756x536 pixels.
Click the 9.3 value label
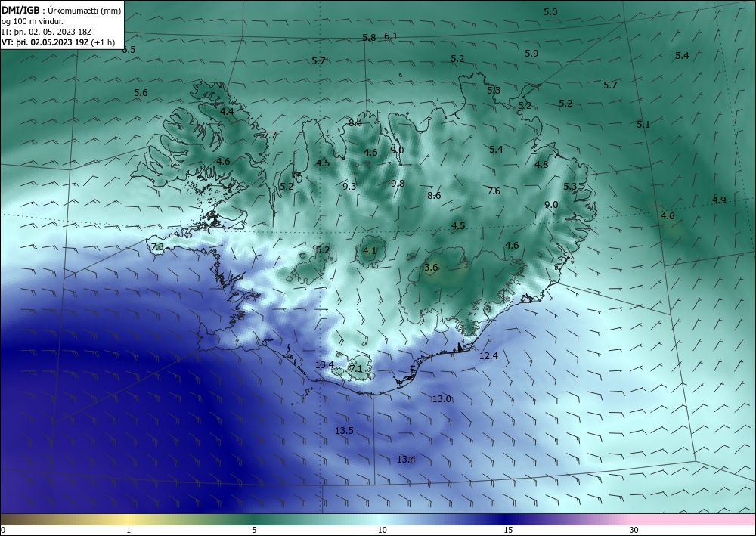click(x=349, y=186)
